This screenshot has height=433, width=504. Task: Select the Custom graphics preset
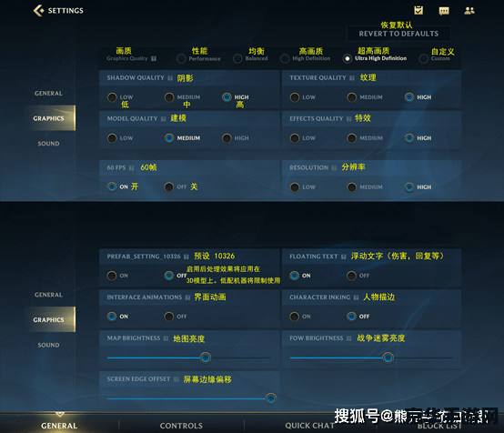424,58
